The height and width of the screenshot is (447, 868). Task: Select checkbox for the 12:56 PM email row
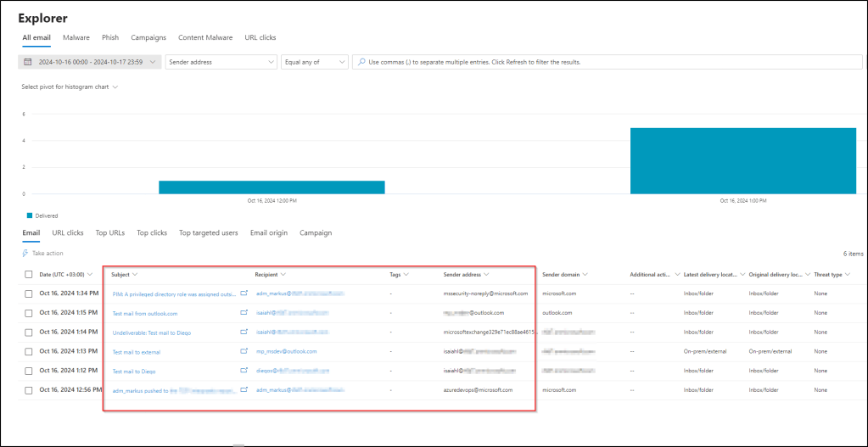[29, 390]
